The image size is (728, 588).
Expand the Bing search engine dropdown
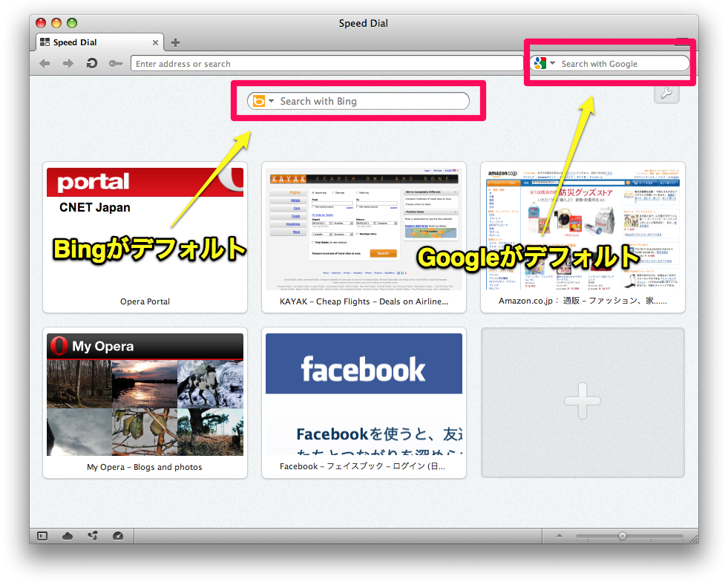[x=271, y=101]
